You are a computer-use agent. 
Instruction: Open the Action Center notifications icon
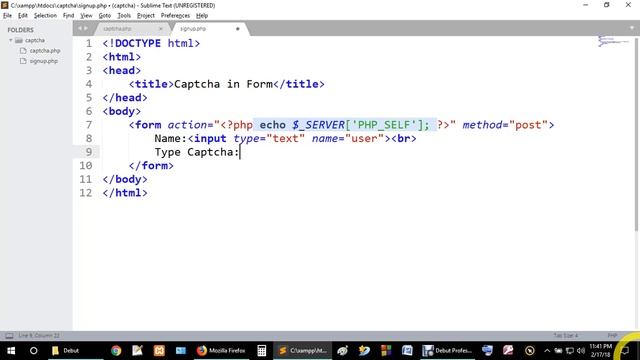625,351
